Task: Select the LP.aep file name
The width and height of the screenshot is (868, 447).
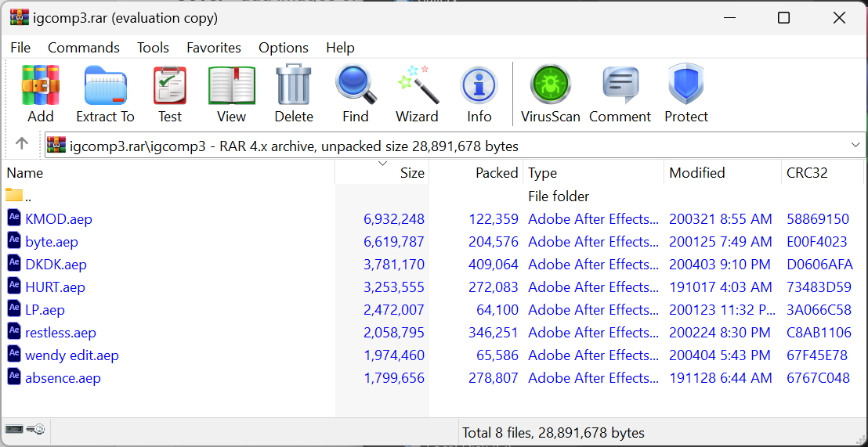Action: coord(45,310)
